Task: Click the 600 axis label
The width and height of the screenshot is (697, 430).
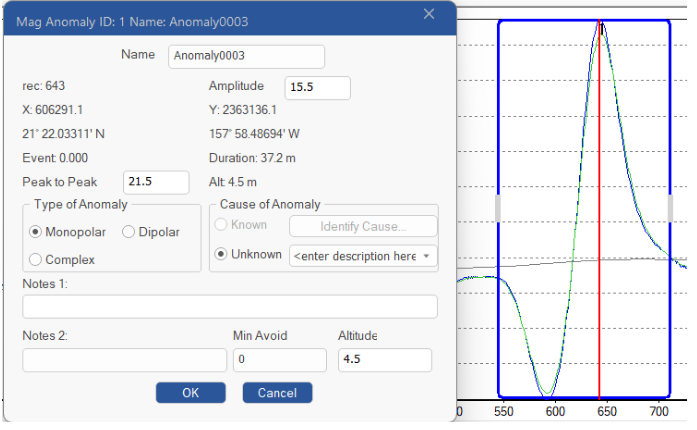Action: tap(555, 412)
